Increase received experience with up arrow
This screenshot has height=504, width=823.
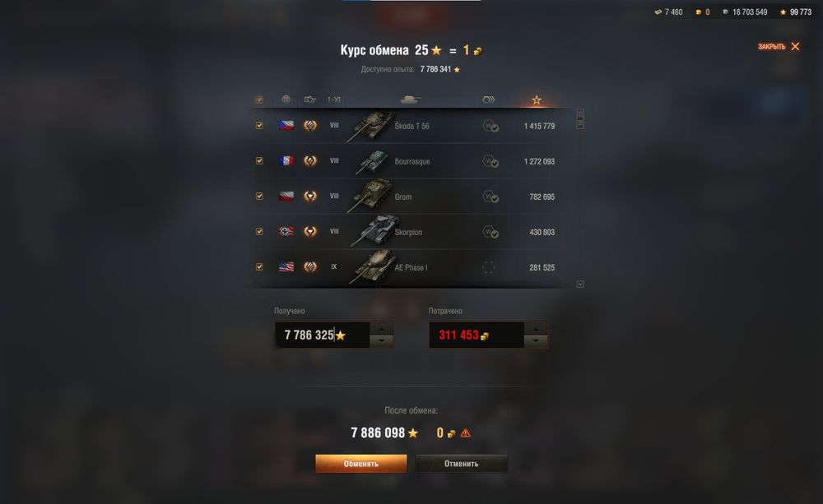point(382,329)
